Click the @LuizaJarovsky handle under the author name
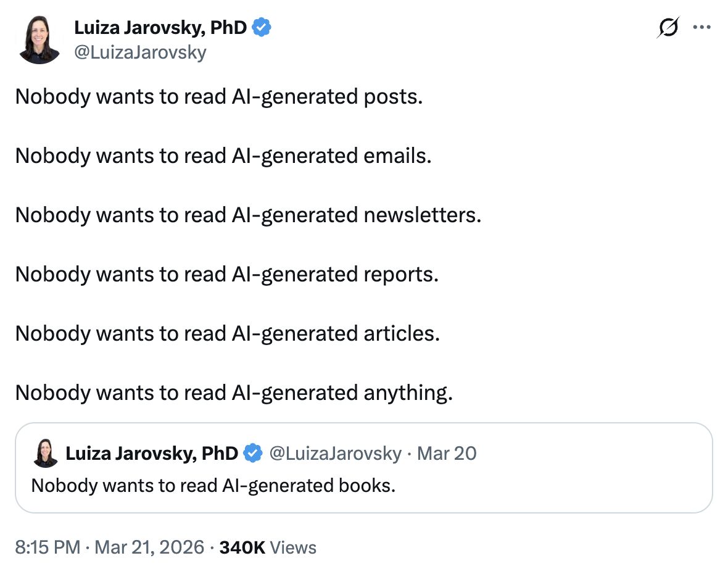 140,52
